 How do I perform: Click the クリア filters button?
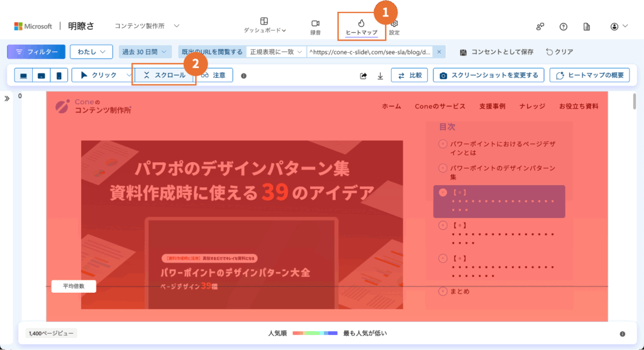pos(559,52)
